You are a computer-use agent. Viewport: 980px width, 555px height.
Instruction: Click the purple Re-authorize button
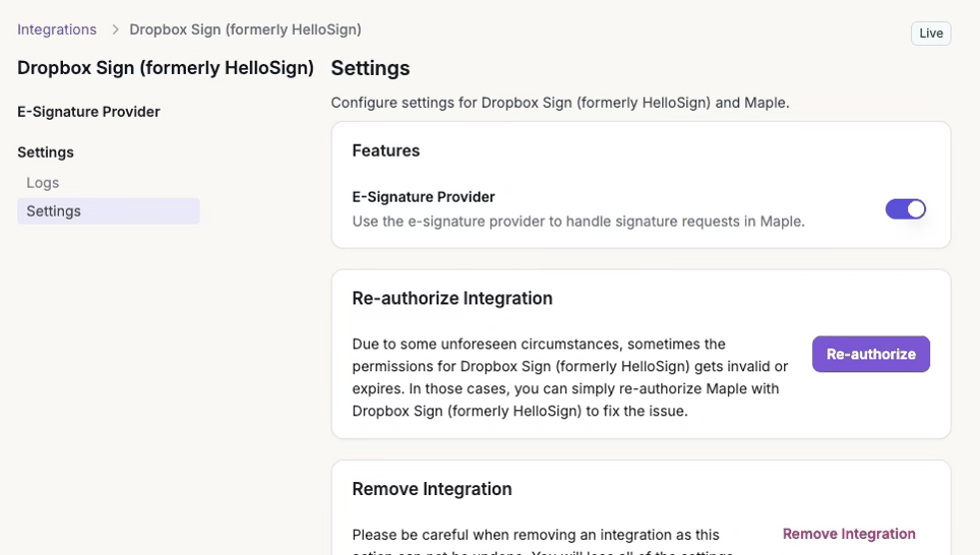click(870, 354)
